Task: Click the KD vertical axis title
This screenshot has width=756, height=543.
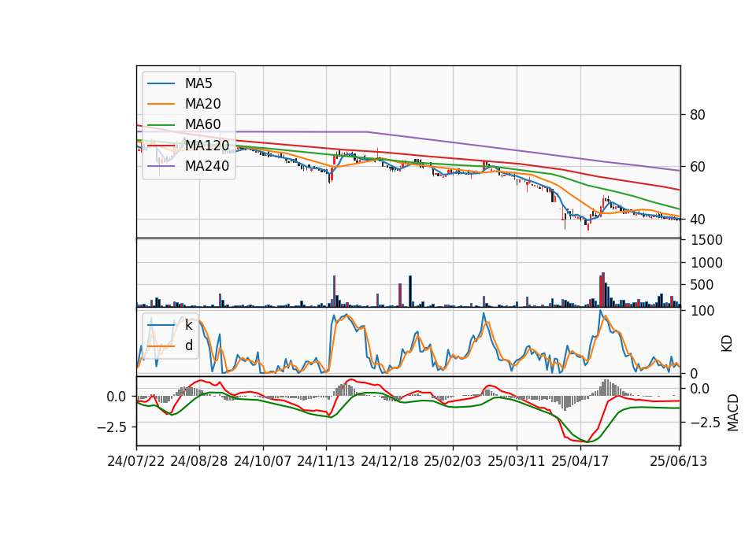Action: click(x=727, y=343)
